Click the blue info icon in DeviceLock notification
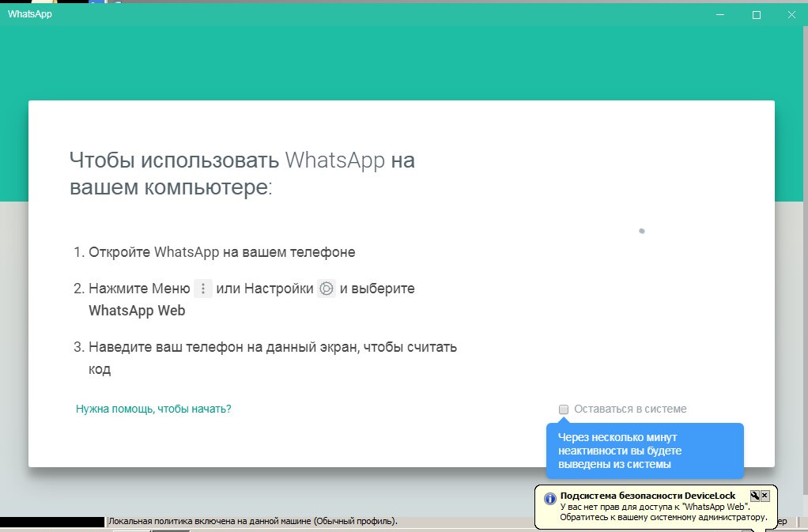Image resolution: width=808 pixels, height=532 pixels. (x=549, y=499)
